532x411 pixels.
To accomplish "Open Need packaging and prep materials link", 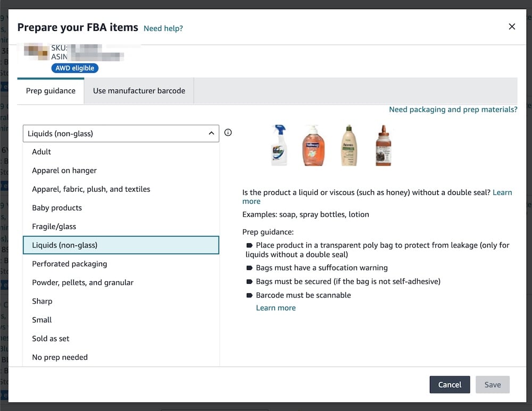I will pyautogui.click(x=453, y=109).
